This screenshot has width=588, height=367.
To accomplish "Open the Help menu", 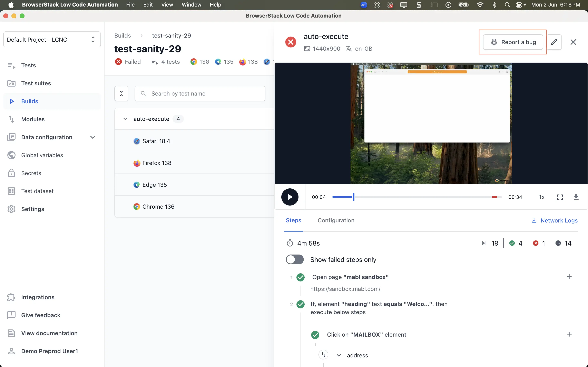I will coord(215,5).
